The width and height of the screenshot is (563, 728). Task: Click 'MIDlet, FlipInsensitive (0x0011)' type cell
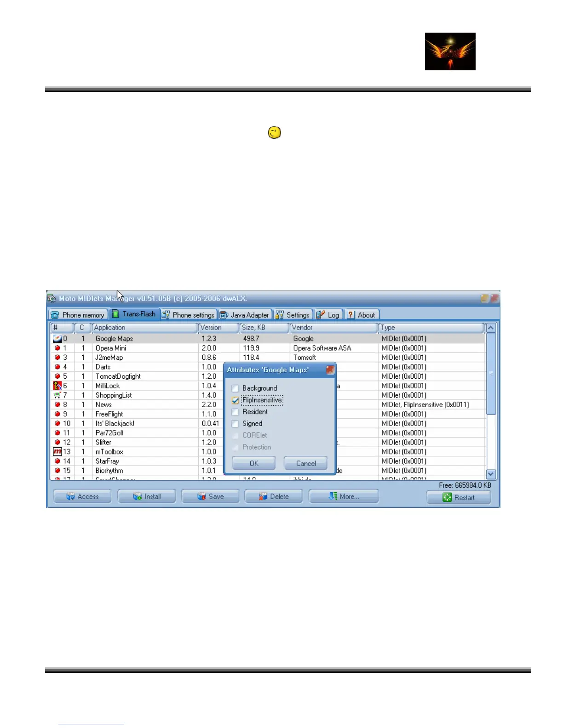point(425,404)
